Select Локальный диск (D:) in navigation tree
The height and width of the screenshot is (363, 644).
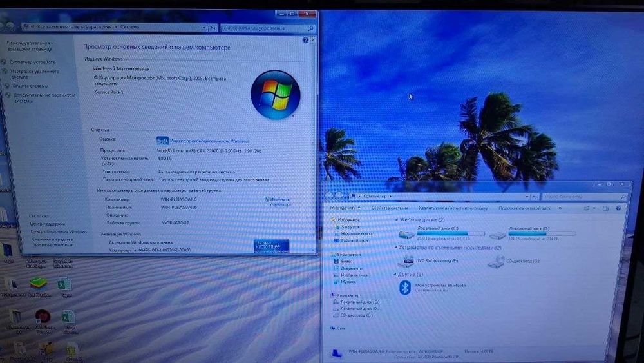click(359, 309)
